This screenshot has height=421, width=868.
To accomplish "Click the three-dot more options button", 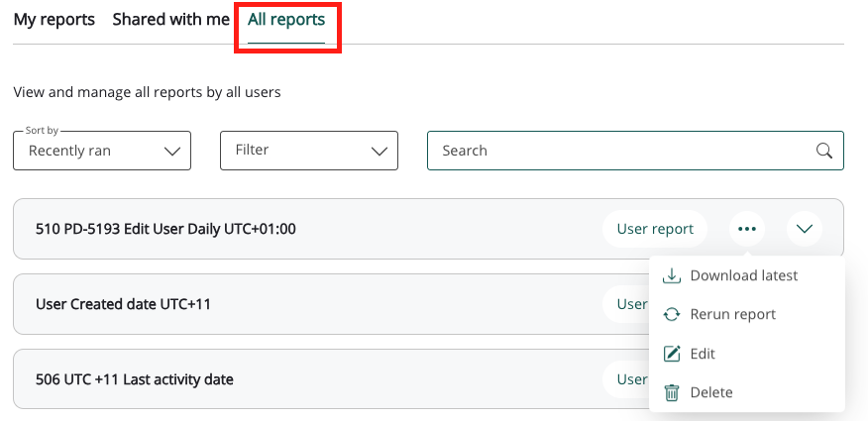I will point(747,229).
